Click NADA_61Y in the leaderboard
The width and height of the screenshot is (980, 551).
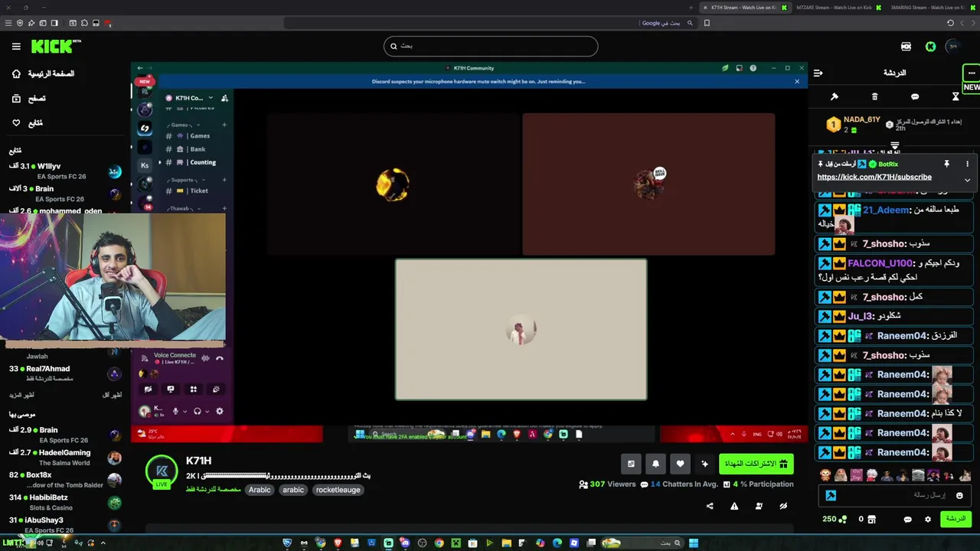pyautogui.click(x=861, y=120)
